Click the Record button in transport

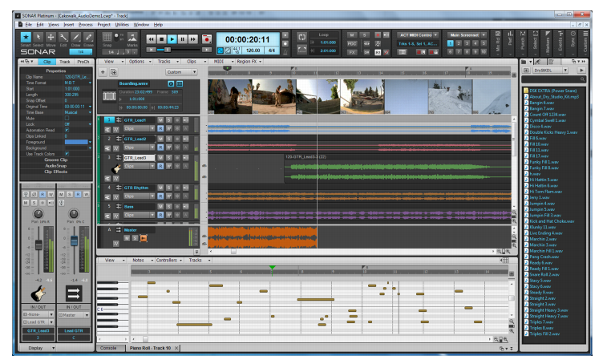[x=207, y=39]
